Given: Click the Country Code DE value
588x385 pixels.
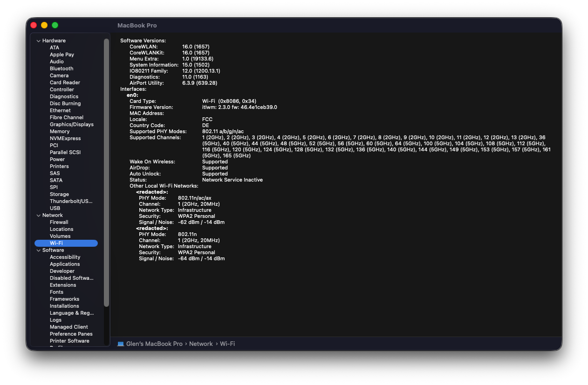Looking at the screenshot, I should click(205, 125).
